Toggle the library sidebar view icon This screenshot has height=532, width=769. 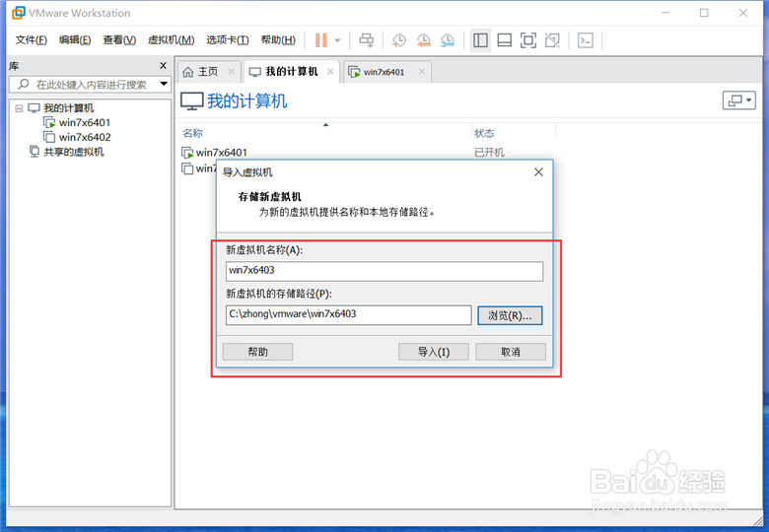click(480, 40)
